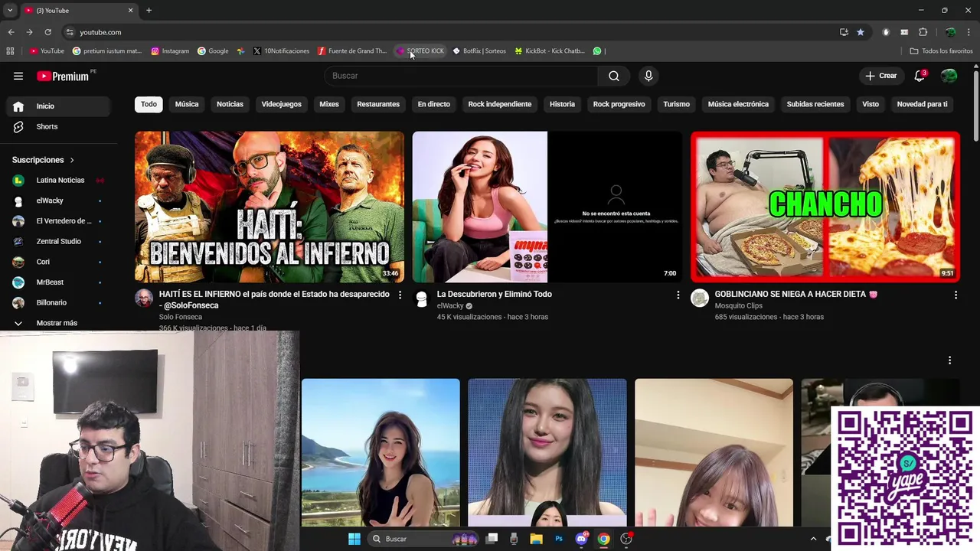Open new browser tab with plus
The height and width of the screenshot is (551, 980).
[149, 11]
